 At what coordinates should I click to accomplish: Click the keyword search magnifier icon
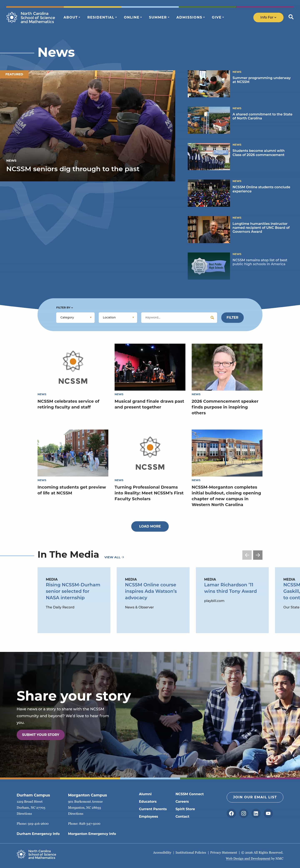pyautogui.click(x=212, y=317)
